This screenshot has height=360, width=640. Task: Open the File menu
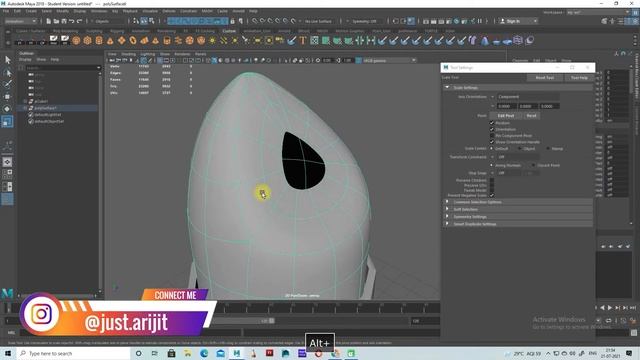point(6,11)
